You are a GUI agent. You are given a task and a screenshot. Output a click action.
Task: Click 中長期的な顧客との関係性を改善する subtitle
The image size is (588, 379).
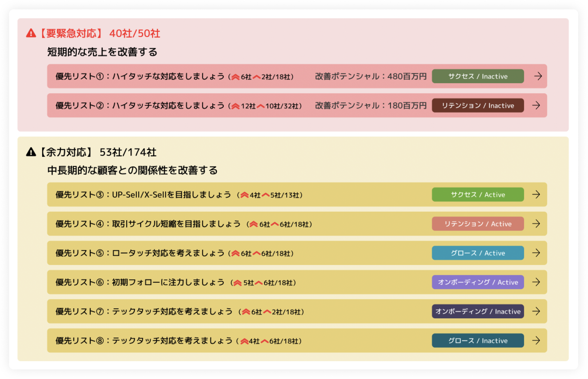click(x=132, y=170)
